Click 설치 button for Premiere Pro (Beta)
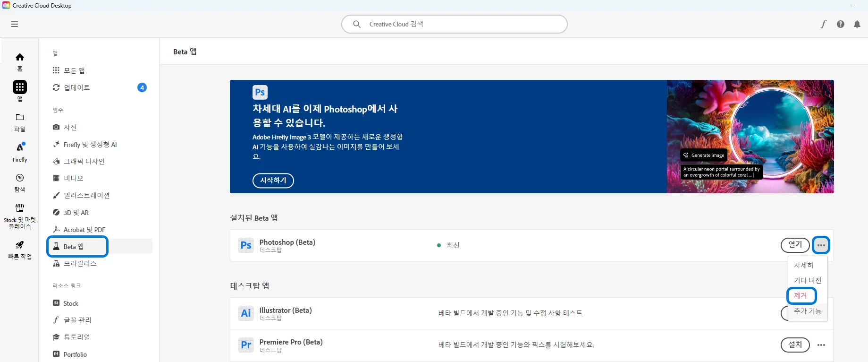The height and width of the screenshot is (362, 868). [795, 345]
